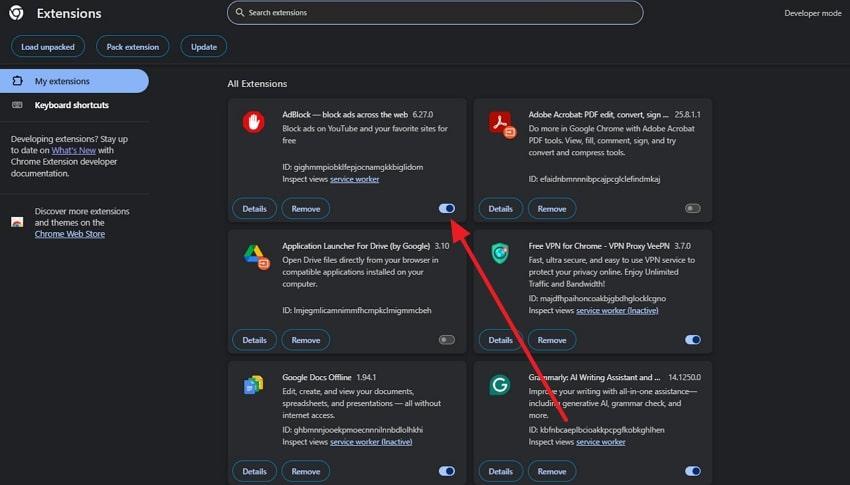The height and width of the screenshot is (485, 850).
Task: Open the Chrome Web Store link
Action: point(70,234)
